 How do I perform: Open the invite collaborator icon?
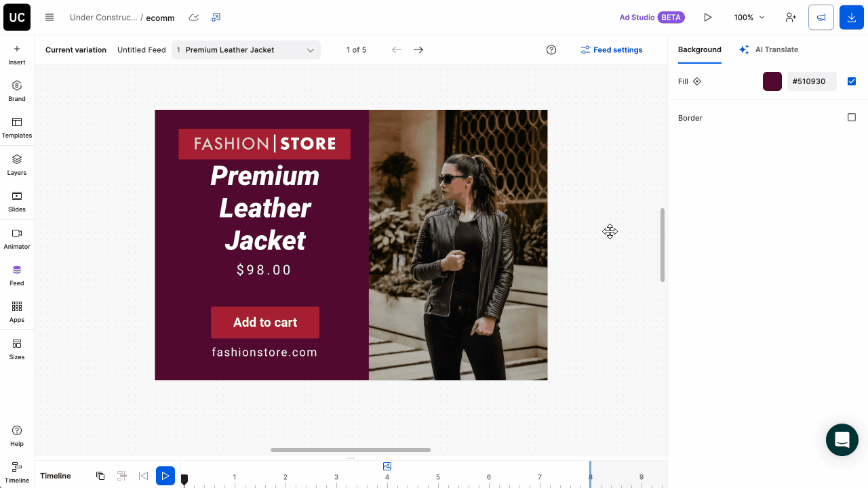click(x=791, y=18)
